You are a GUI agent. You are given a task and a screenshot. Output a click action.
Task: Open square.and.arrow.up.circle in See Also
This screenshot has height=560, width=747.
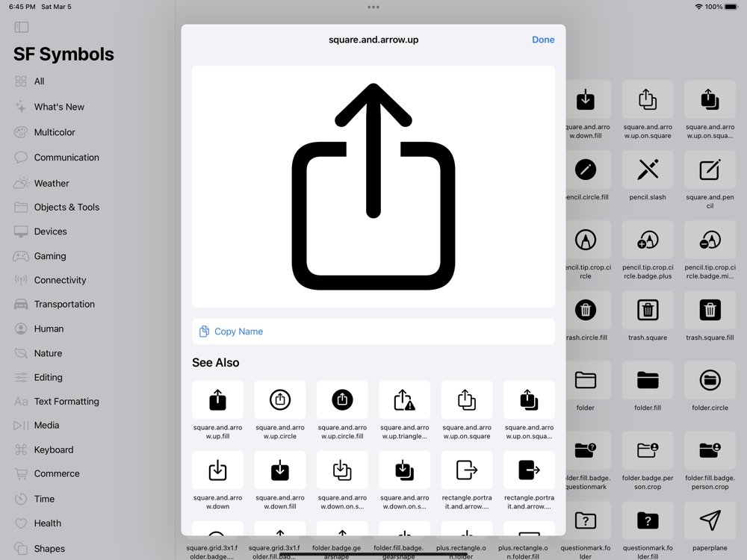pyautogui.click(x=280, y=400)
